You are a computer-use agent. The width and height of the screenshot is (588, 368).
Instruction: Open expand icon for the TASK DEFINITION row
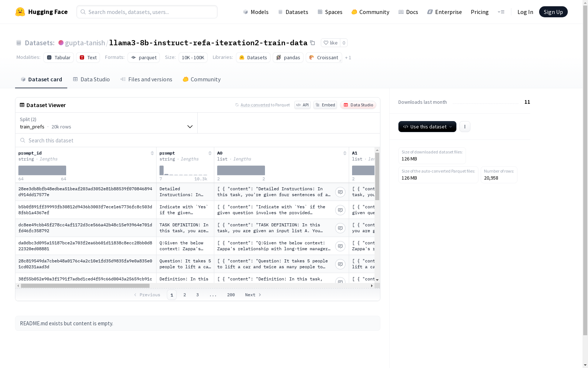coord(340,228)
